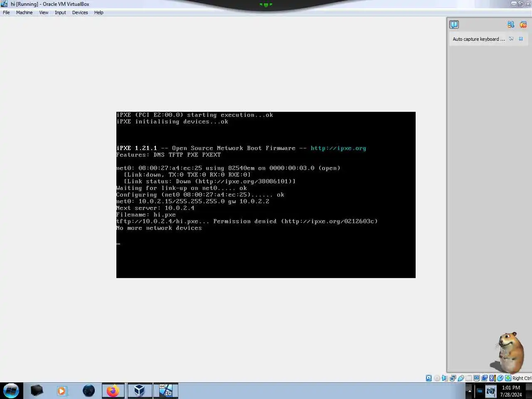Click the Show Desktop strip at taskbar end
This screenshot has height=399, width=532.
click(529, 391)
